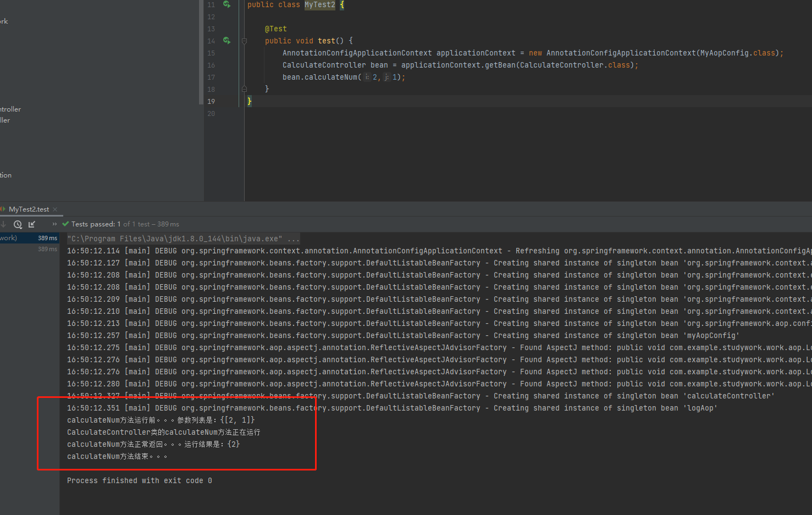Click the @Test annotation in code
The width and height of the screenshot is (812, 515).
pos(276,29)
